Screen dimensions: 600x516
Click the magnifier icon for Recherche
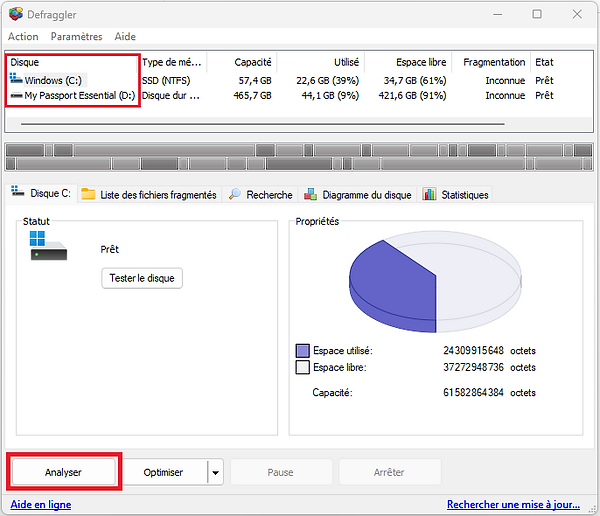coord(235,194)
